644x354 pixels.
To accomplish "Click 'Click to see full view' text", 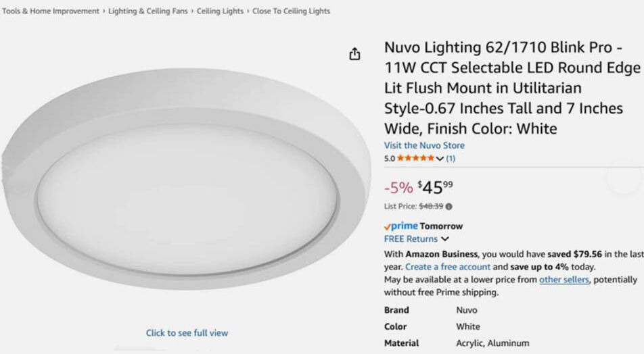I will coord(187,333).
